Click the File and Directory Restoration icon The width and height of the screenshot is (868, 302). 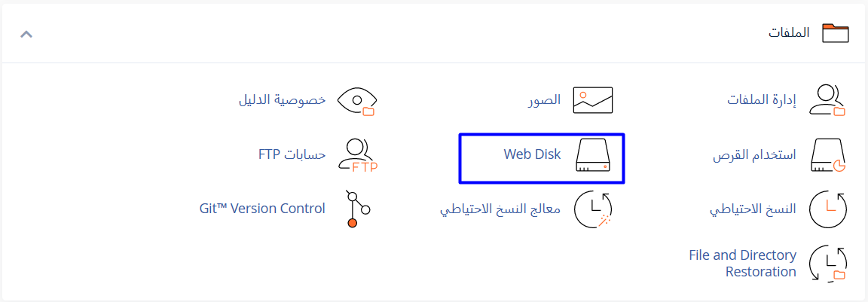828,264
